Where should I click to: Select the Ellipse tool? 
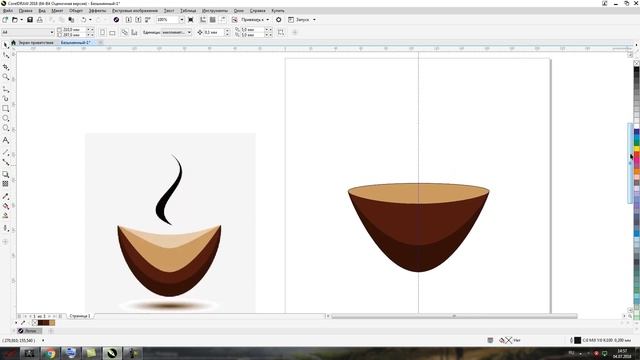pyautogui.click(x=5, y=118)
